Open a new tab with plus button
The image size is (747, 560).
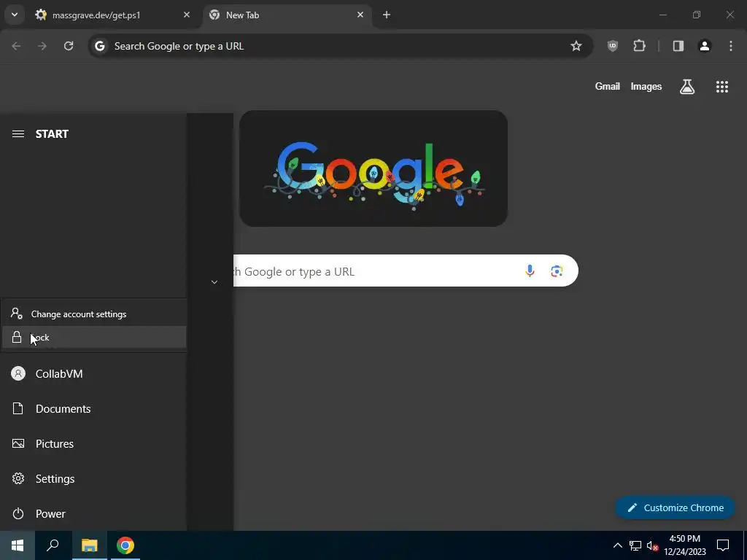[x=387, y=15]
